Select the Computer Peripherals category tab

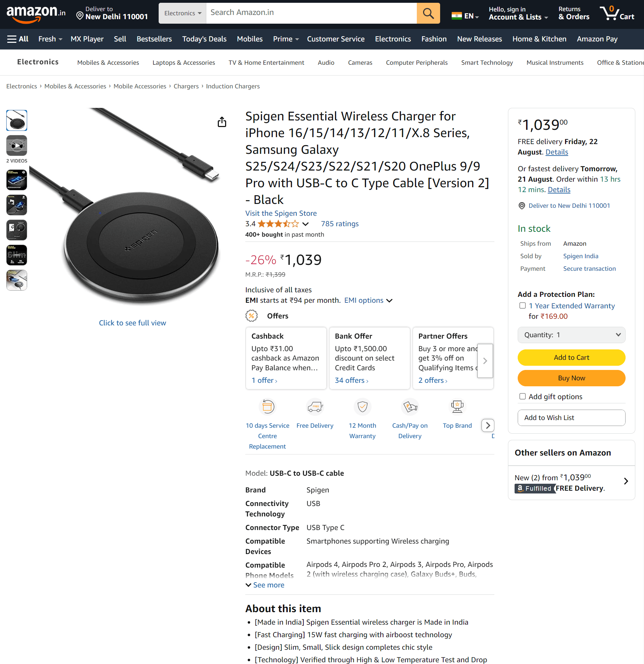(x=416, y=63)
